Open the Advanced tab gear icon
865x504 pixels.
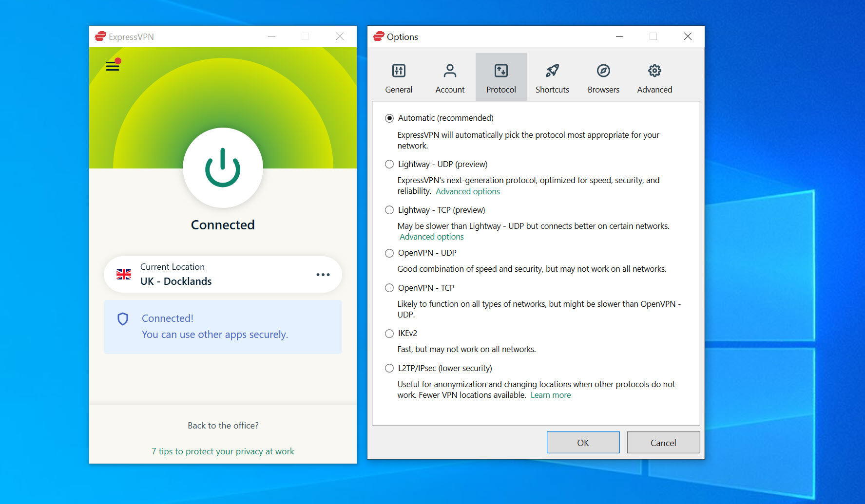(x=654, y=71)
